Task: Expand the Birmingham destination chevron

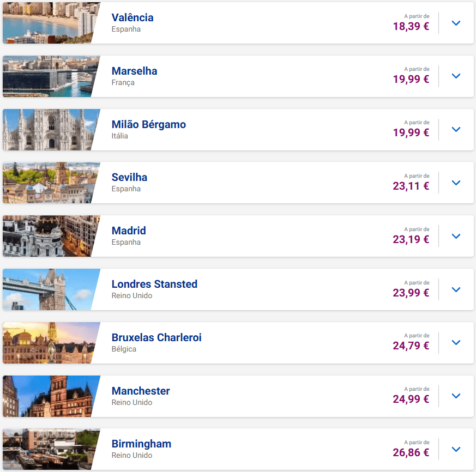Action: coord(456,449)
